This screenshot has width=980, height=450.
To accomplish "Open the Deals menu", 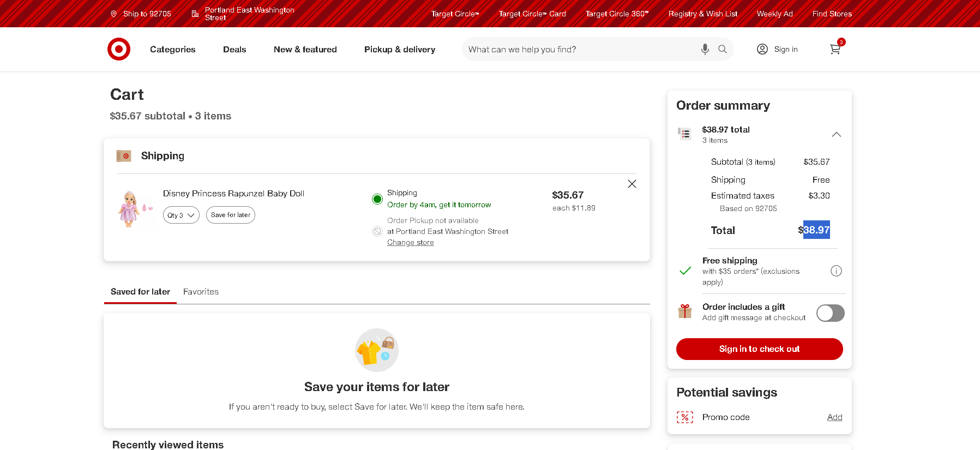I will (x=235, y=49).
